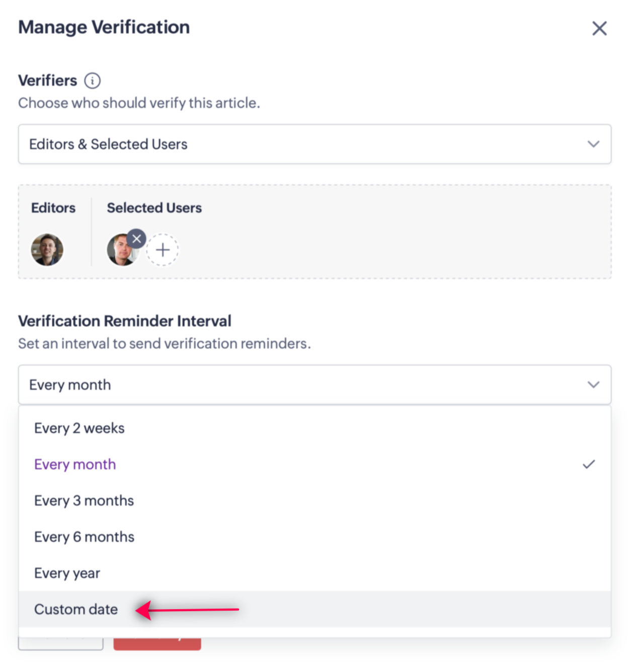Click the checkmark beside Every month
Viewport: 629px width, 672px height.
tap(589, 464)
